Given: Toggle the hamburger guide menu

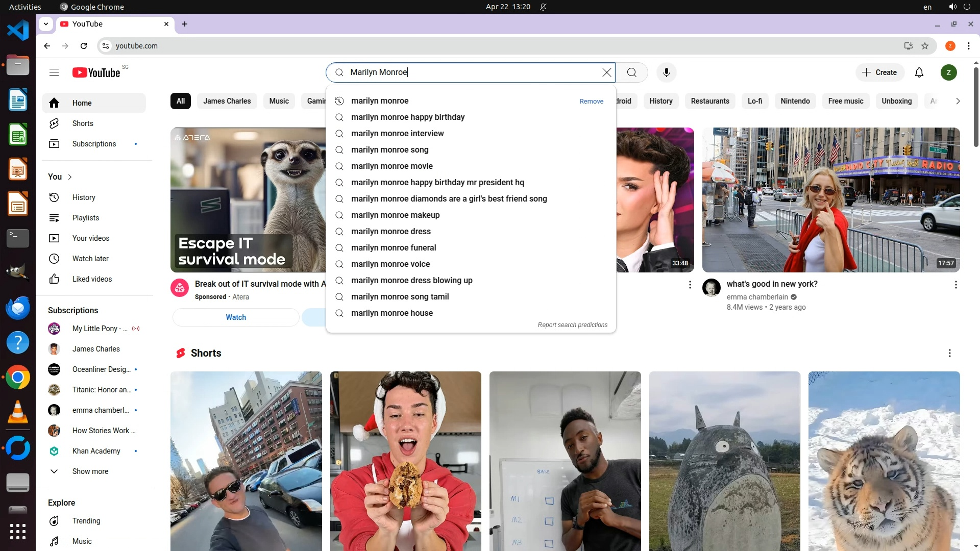Looking at the screenshot, I should click(x=54, y=72).
